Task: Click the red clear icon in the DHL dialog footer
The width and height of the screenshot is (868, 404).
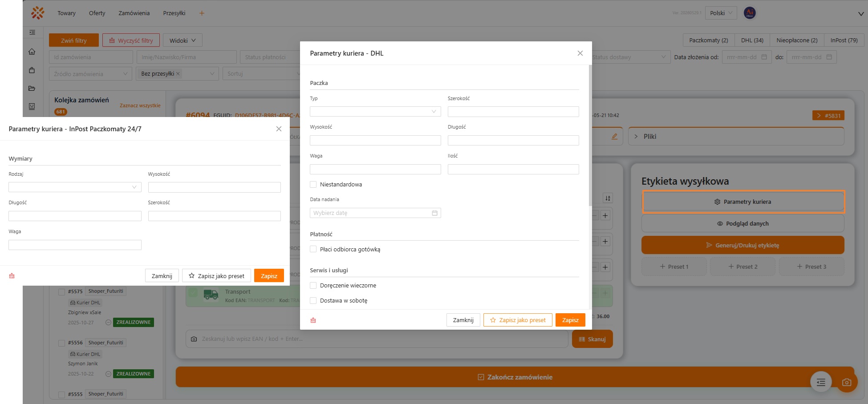Action: pos(313,320)
